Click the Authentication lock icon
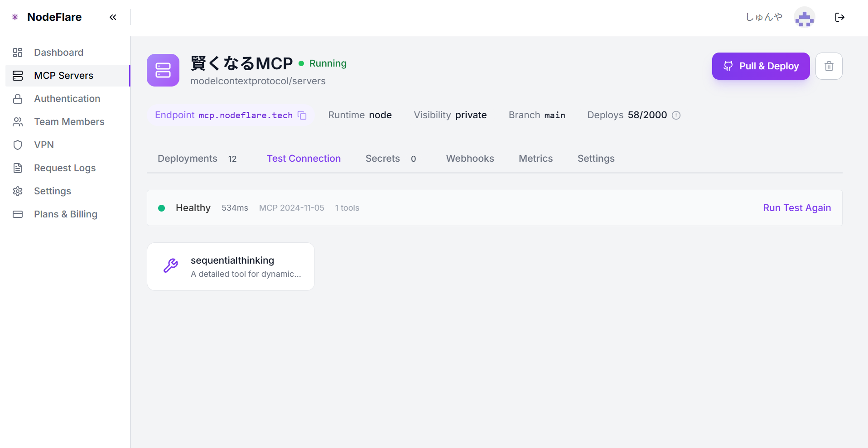The width and height of the screenshot is (868, 448). pos(18,99)
